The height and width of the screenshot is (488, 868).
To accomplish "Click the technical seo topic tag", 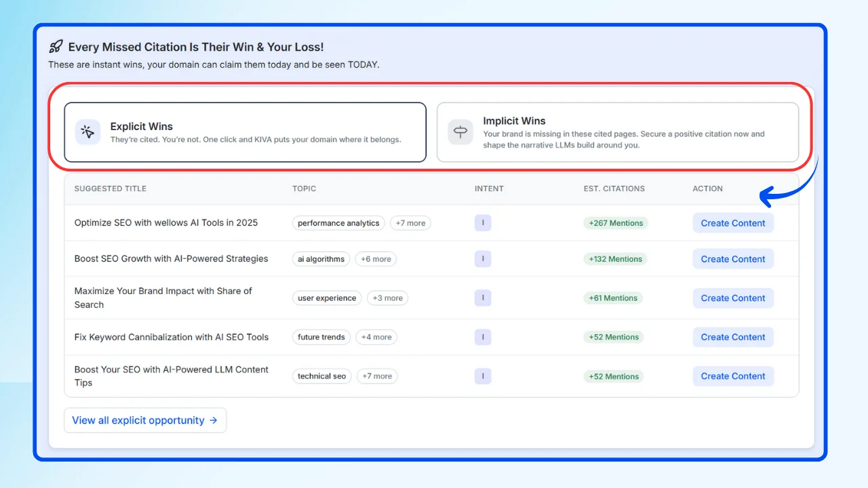I will 321,376.
